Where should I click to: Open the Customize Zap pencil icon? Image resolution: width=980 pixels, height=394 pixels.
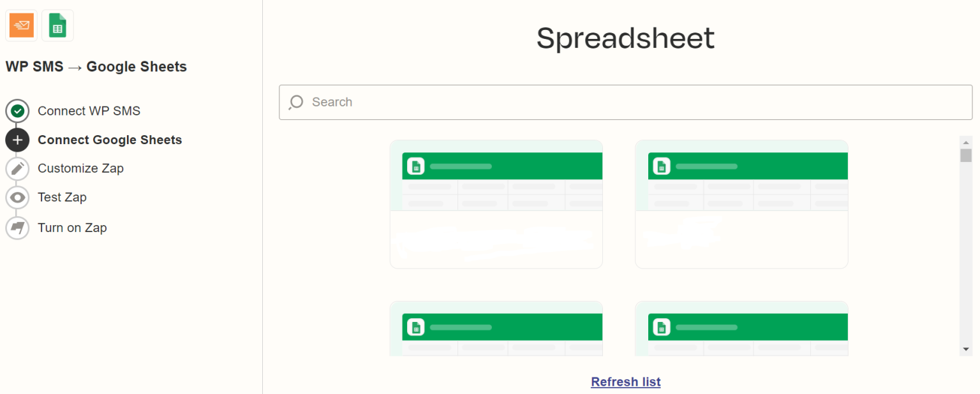[x=17, y=168]
